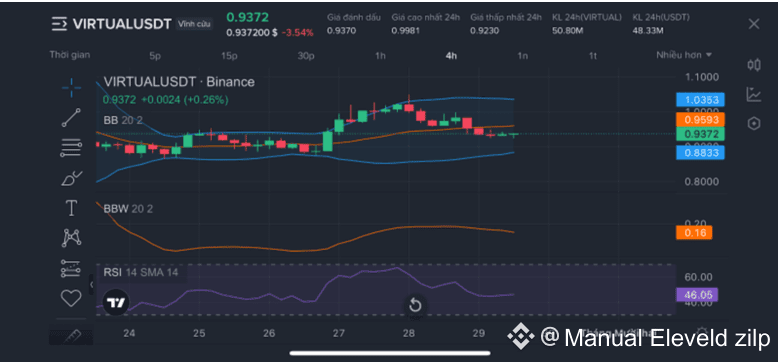Click the BBW 20 2 indicator label

(x=128, y=209)
